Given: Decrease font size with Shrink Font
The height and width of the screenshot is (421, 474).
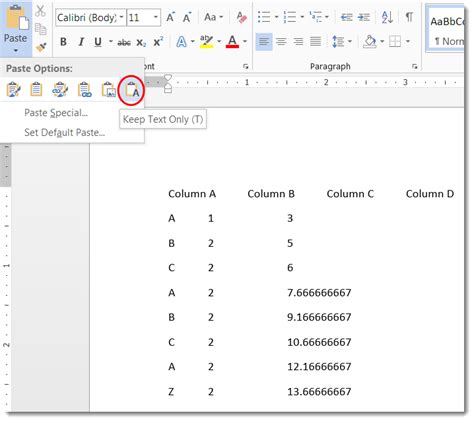Looking at the screenshot, I should pyautogui.click(x=187, y=17).
